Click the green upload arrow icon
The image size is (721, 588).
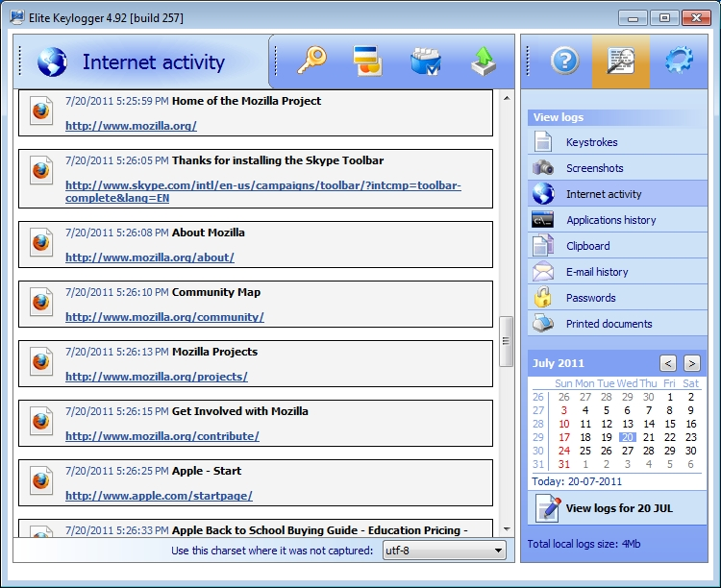coord(484,61)
